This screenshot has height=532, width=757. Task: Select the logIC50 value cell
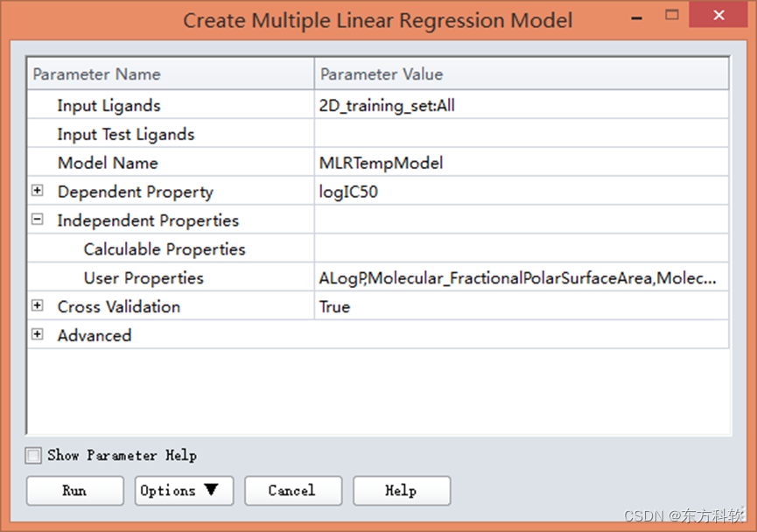pos(522,191)
